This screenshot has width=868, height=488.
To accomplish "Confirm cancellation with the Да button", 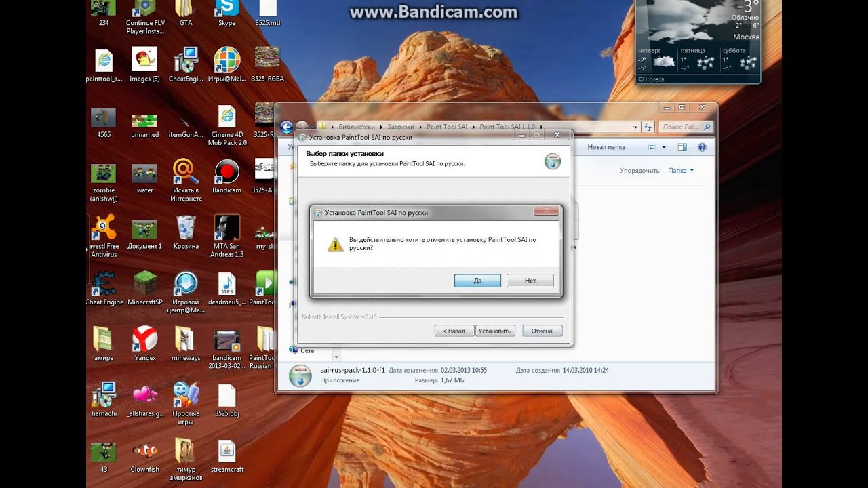I will pos(477,281).
